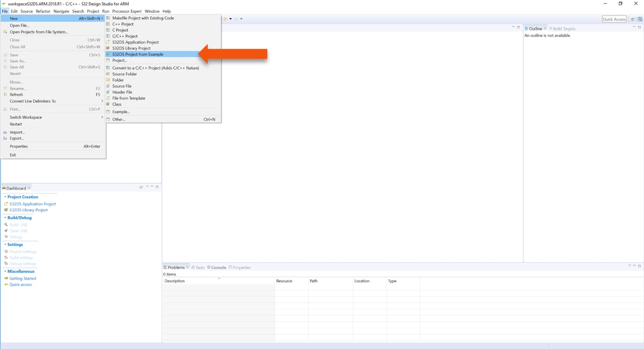The width and height of the screenshot is (644, 349).
Task: Maximize the Outline panel
Action: tap(639, 27)
